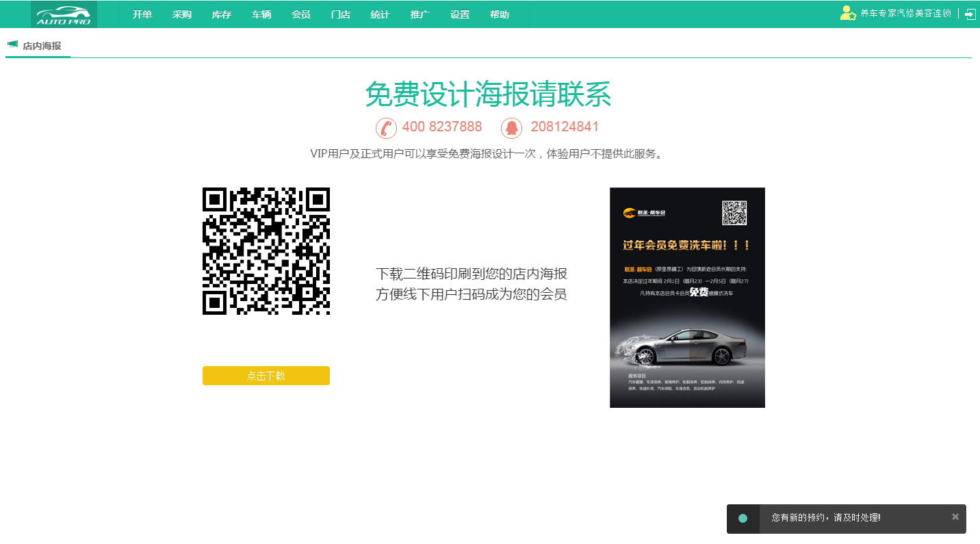980x544 pixels.
Task: Open the 统计 menu
Action: [x=381, y=14]
